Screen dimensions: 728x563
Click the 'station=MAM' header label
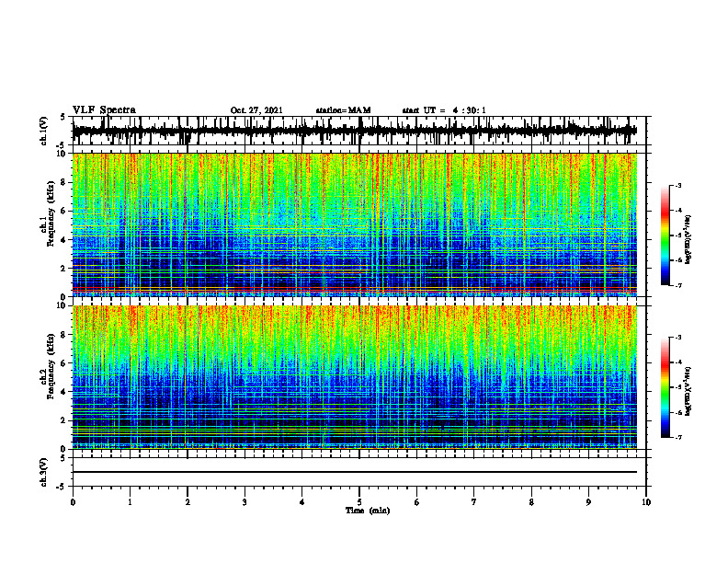pos(343,110)
